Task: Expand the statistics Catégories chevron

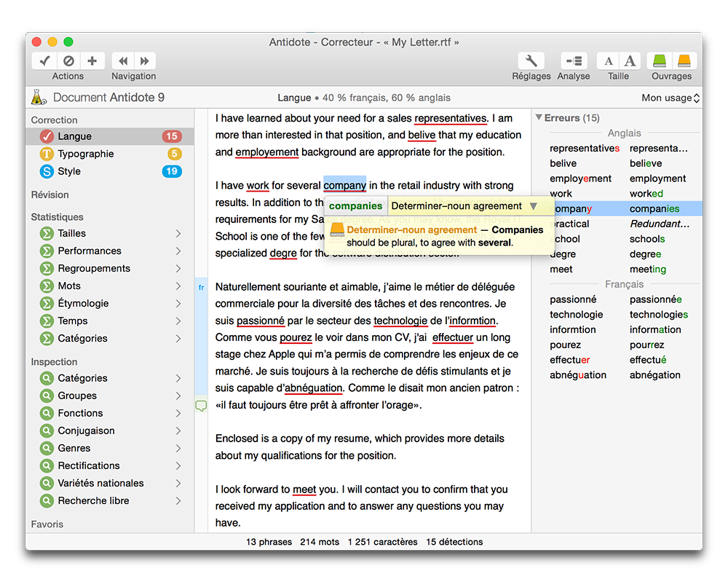Action: click(178, 339)
